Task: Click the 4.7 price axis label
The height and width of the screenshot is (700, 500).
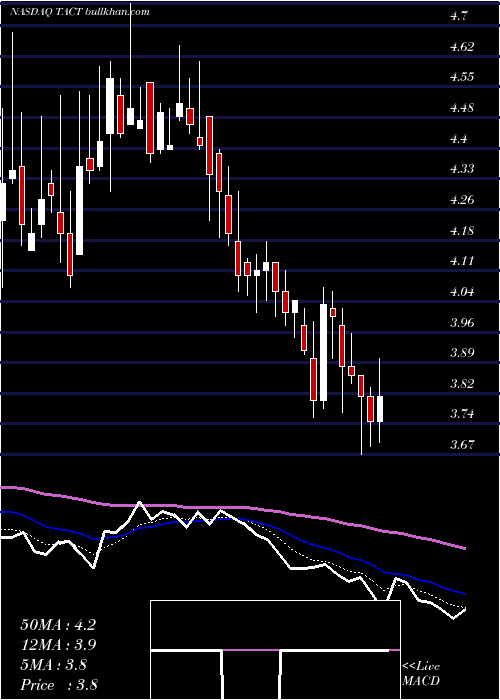Action: tap(459, 16)
